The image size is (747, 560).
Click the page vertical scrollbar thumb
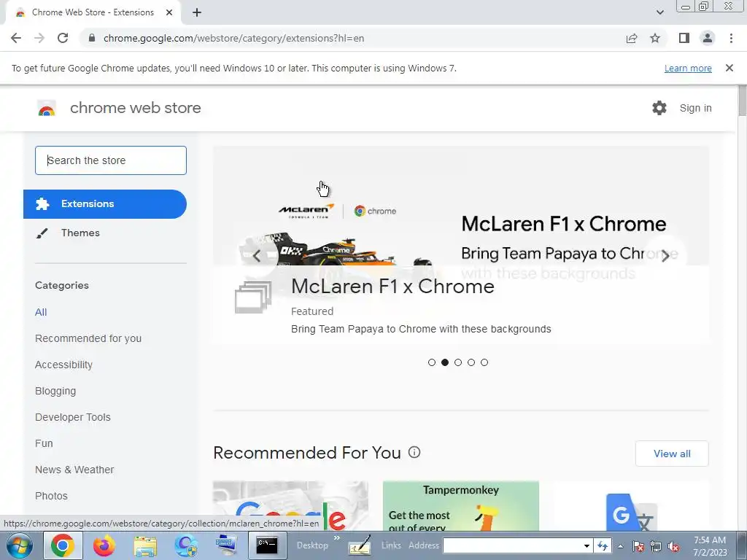click(x=742, y=100)
